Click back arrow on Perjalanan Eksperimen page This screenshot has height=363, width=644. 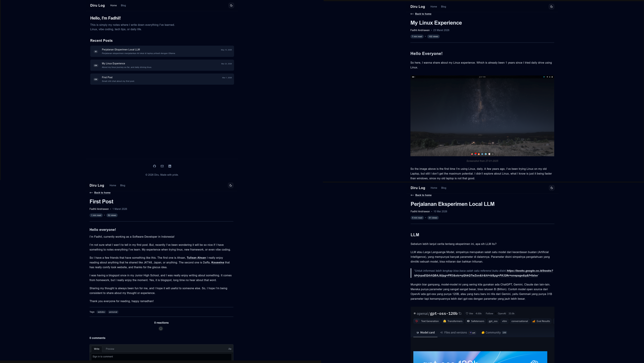tap(412, 195)
